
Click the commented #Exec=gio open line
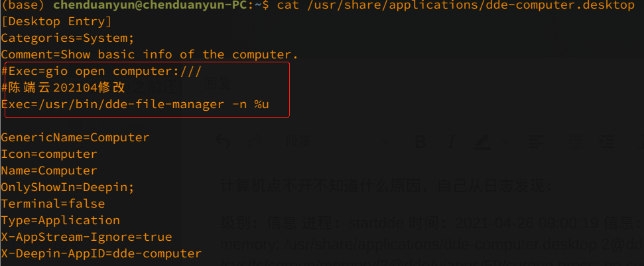tap(101, 71)
